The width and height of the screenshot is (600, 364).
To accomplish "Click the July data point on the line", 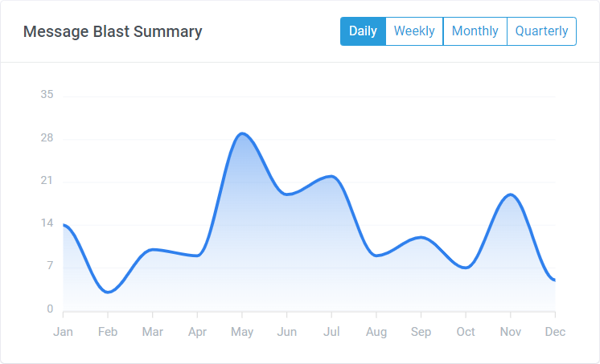I will point(331,176).
